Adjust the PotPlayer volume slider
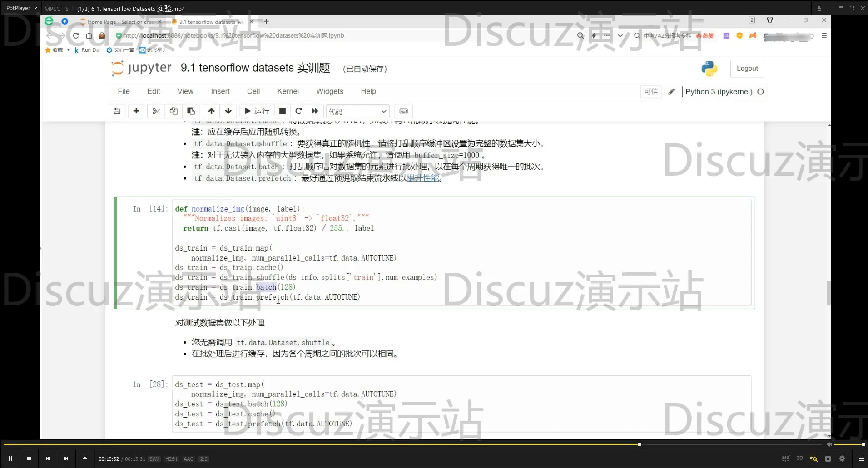Image resolution: width=868 pixels, height=468 pixels. tap(849, 444)
